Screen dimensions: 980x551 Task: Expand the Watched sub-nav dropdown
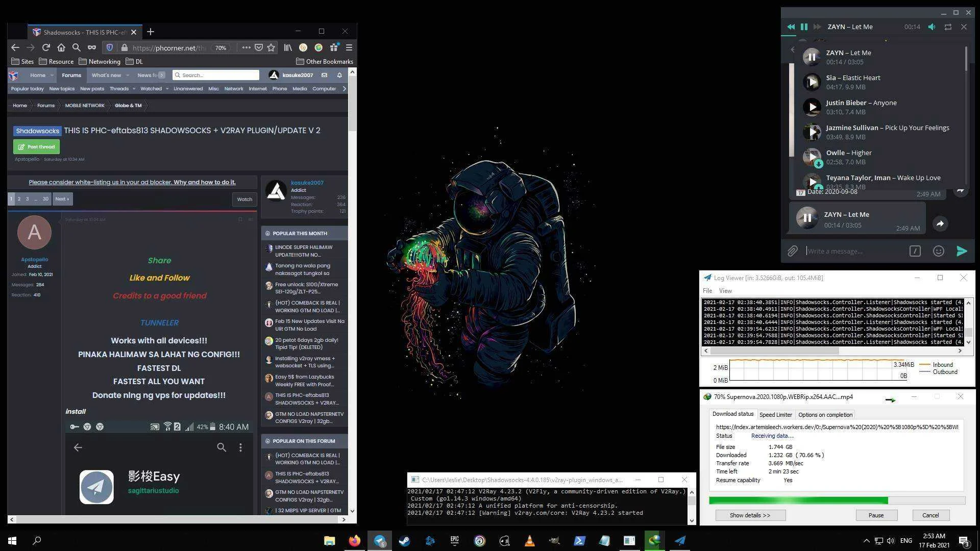click(167, 89)
